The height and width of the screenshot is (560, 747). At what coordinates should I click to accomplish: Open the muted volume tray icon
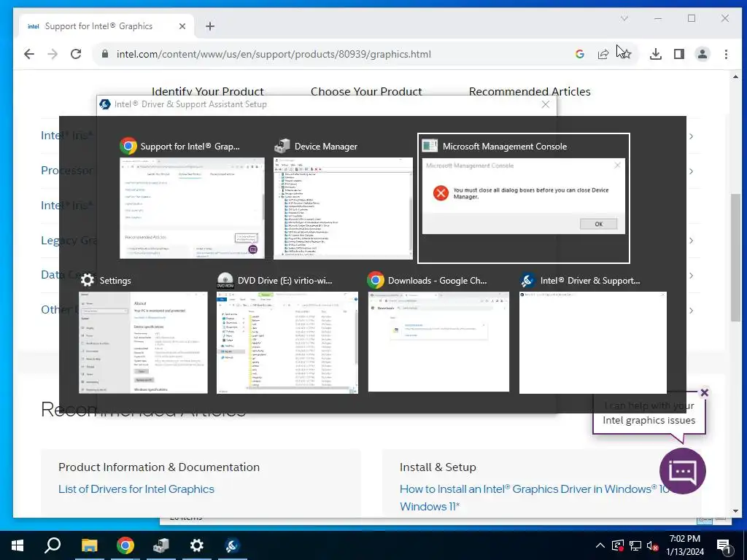coord(652,545)
